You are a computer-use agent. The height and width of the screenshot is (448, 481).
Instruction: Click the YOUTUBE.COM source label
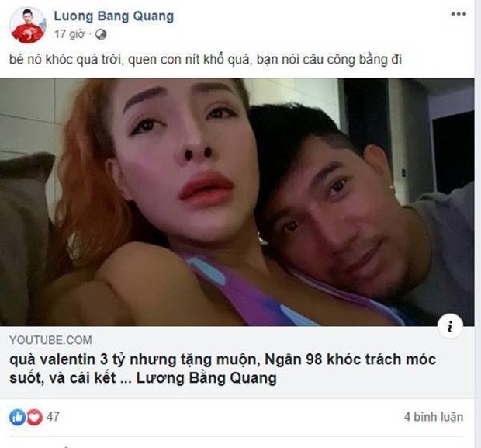[50, 340]
